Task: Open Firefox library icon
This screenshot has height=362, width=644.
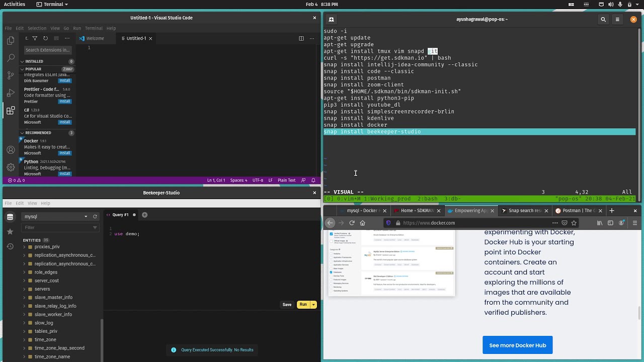Action: (600, 223)
